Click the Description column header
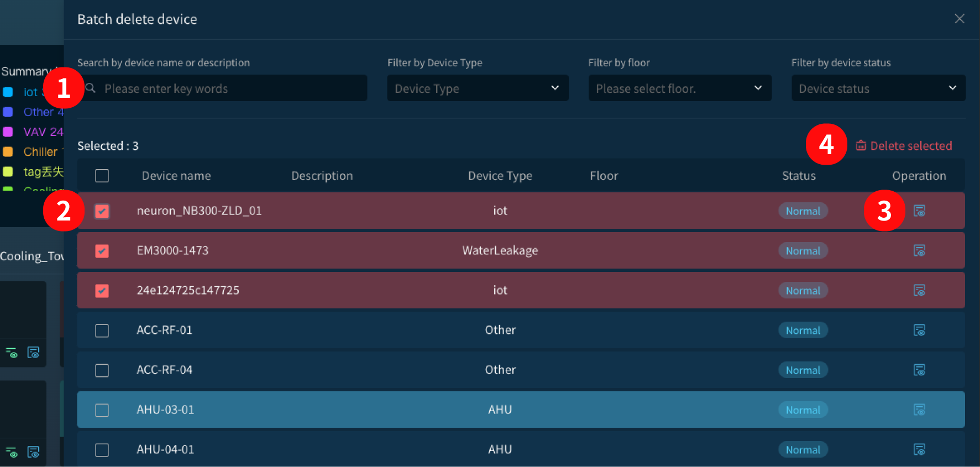980x467 pixels. coord(322,176)
